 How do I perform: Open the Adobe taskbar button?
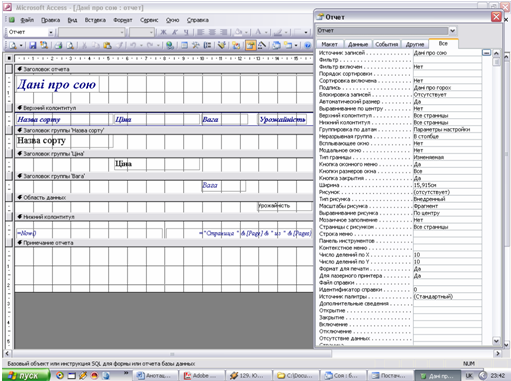tap(201, 376)
